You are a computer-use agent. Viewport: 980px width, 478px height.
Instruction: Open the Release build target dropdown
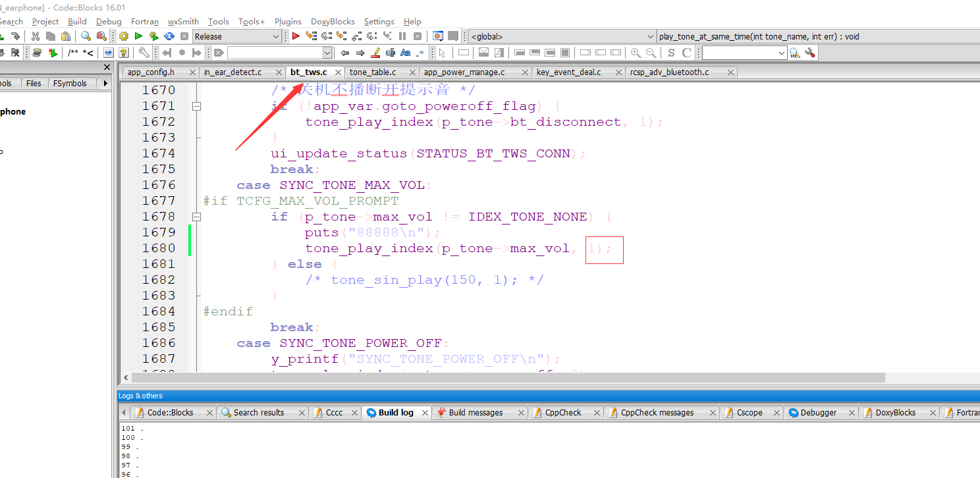pyautogui.click(x=237, y=37)
